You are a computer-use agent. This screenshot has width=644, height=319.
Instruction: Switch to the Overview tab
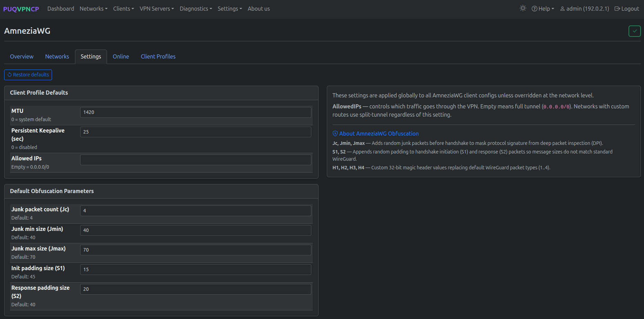[22, 56]
